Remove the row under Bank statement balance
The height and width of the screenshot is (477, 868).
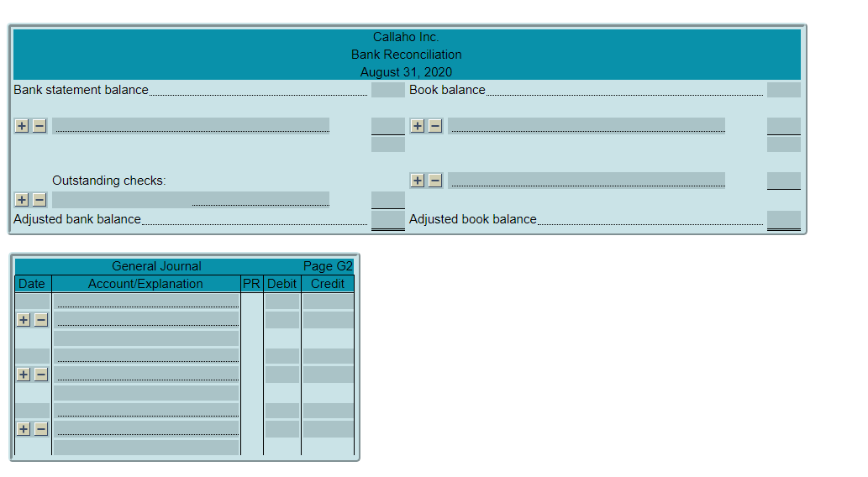pos(39,126)
